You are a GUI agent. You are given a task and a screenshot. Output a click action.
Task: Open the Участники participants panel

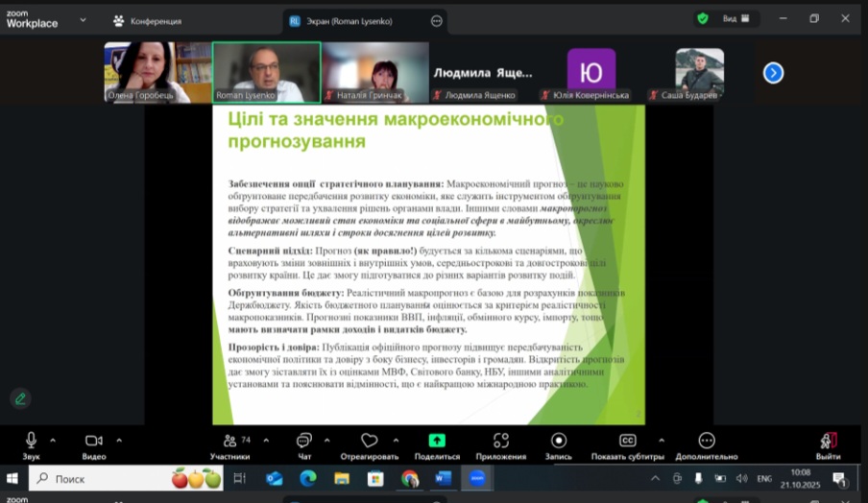[x=229, y=444]
